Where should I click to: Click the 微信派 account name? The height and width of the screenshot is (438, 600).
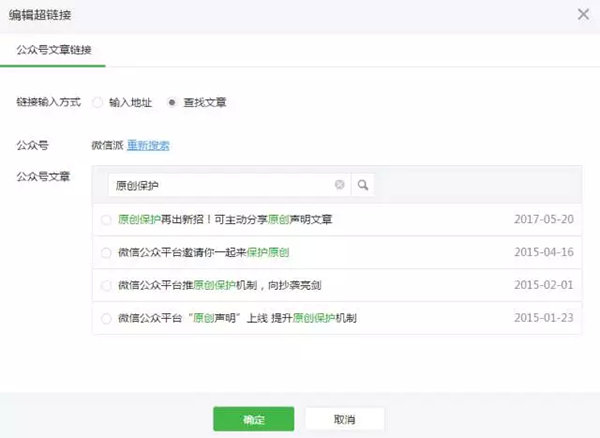[x=106, y=145]
